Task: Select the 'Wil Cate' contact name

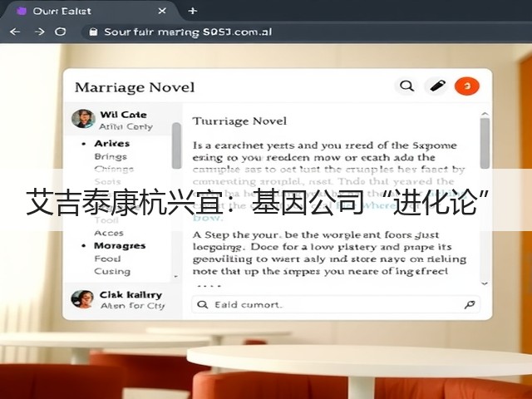Action: tap(123, 115)
